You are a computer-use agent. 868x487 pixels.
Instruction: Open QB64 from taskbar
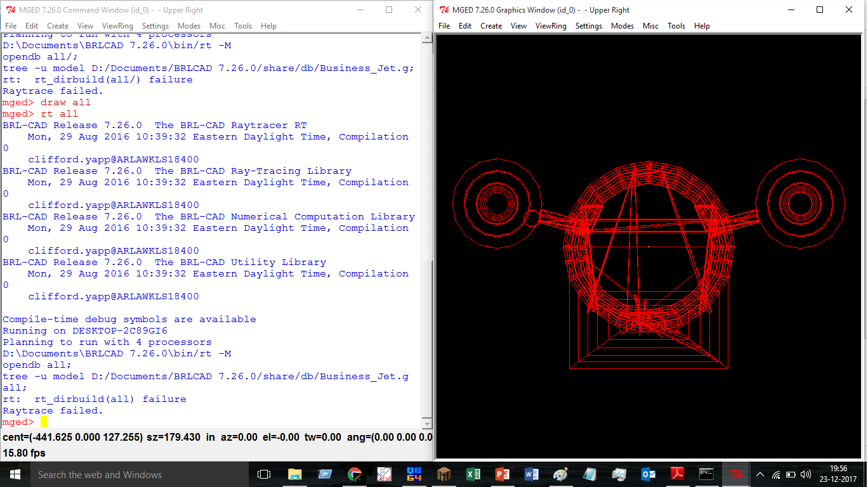pyautogui.click(x=414, y=474)
